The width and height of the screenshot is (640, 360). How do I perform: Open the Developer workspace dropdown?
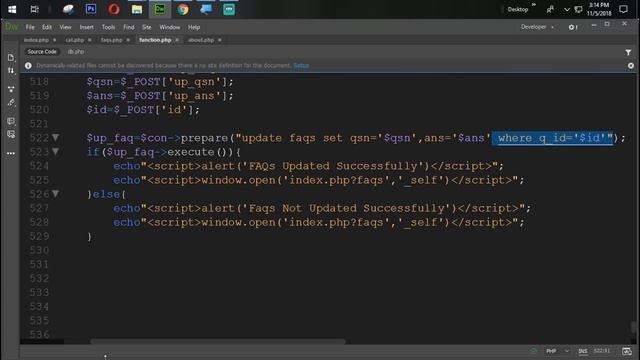point(537,27)
